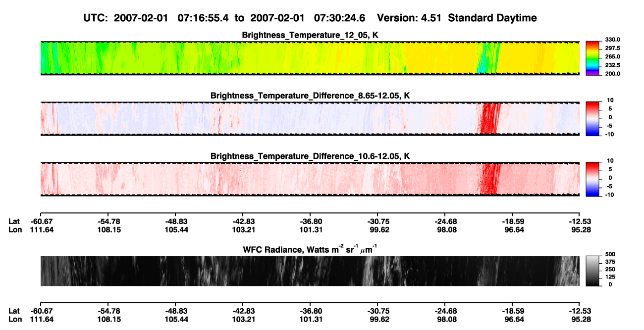This screenshot has height=330, width=644.
Task: Click the Brightness_Temperature_12_05 image strip
Action: point(310,58)
